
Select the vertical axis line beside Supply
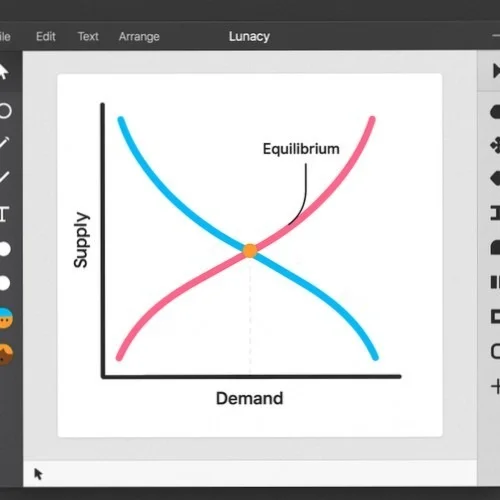click(x=103, y=240)
